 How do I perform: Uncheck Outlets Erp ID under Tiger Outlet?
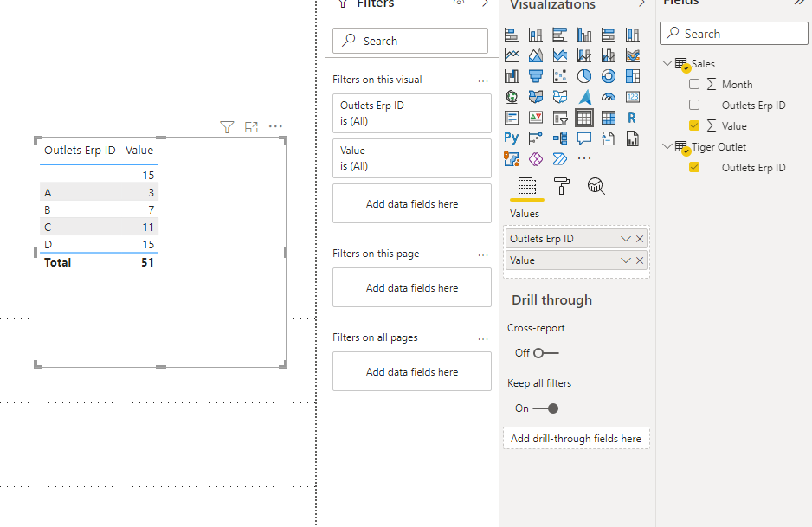694,167
